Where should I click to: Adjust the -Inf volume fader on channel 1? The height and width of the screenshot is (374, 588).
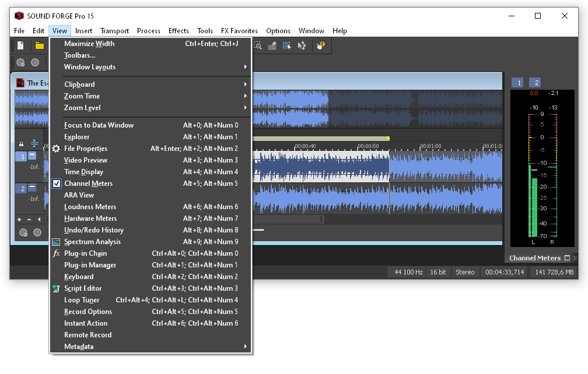tap(34, 168)
